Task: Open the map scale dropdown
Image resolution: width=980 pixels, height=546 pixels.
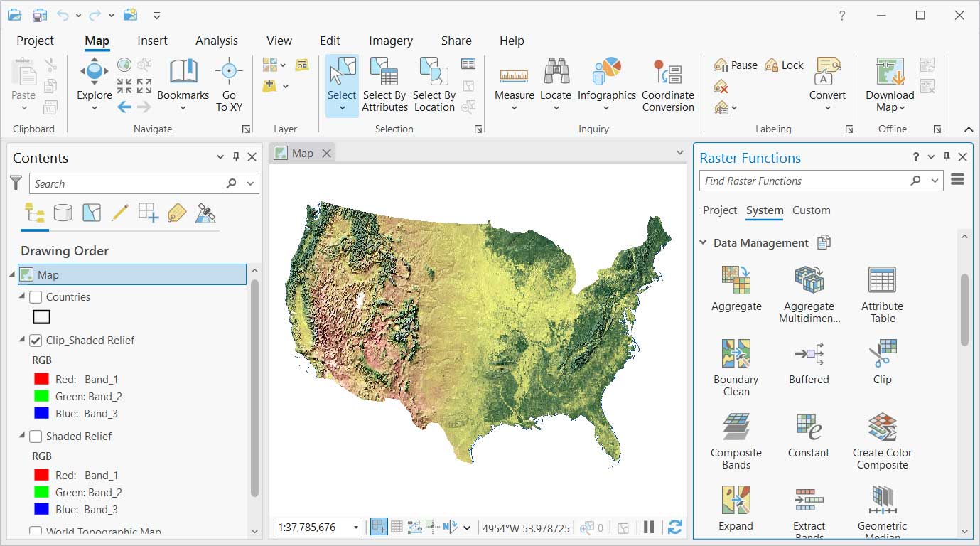Action: point(356,528)
